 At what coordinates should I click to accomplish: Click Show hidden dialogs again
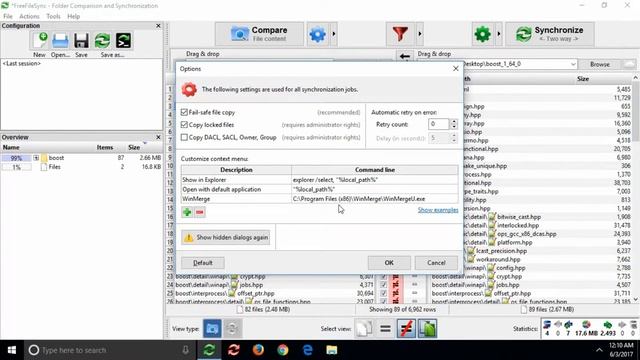tap(226, 238)
